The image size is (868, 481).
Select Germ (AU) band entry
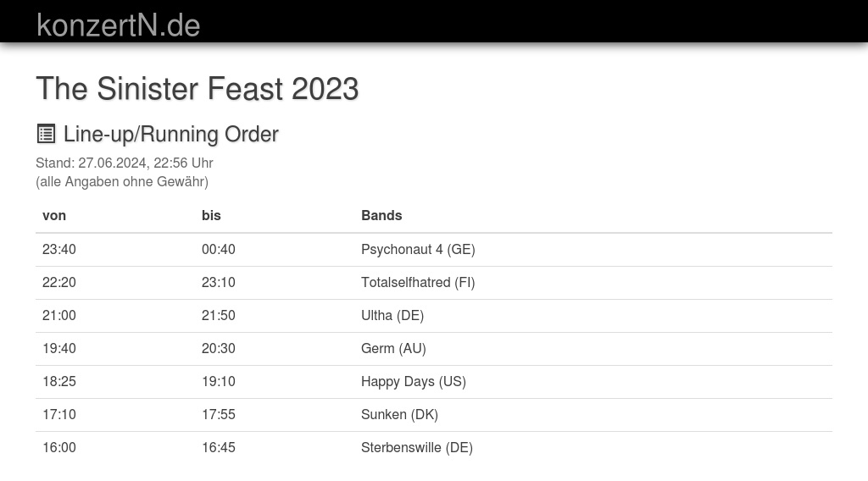[x=393, y=348]
